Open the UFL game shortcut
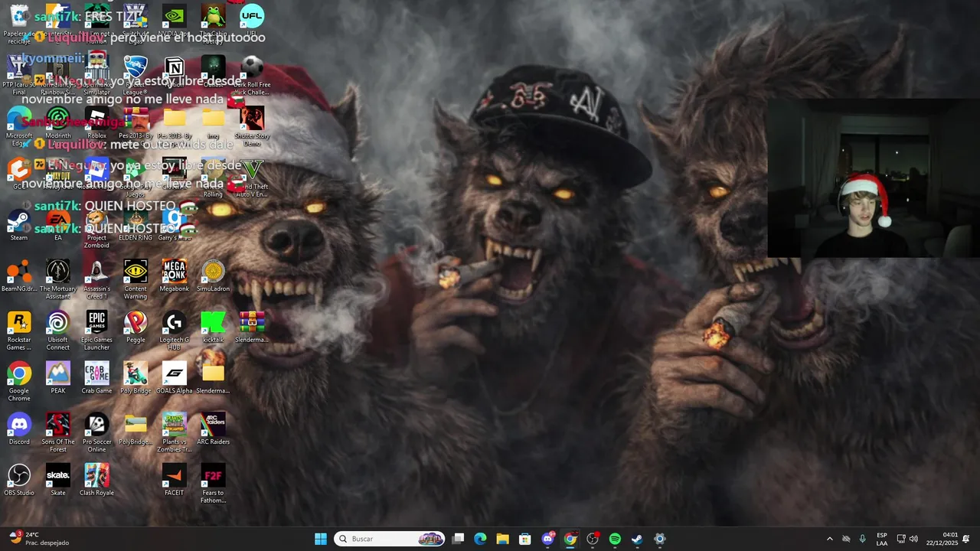980x551 pixels. tap(252, 21)
